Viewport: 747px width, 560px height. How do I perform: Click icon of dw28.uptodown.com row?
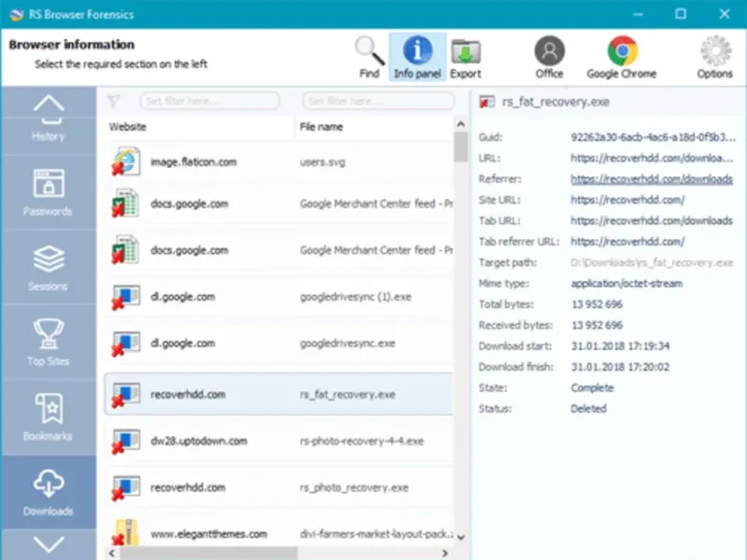tap(126, 441)
